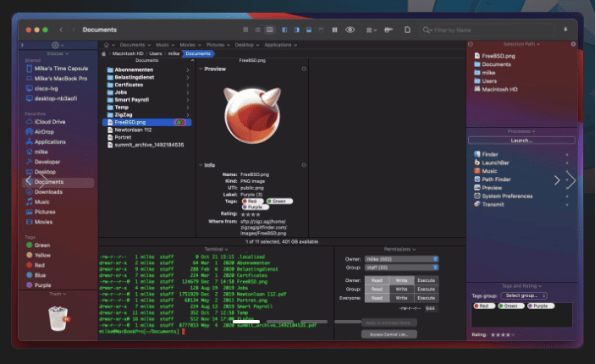Open Movies bookmark dropdown
Screen dimensions: 595x364
pos(190,45)
